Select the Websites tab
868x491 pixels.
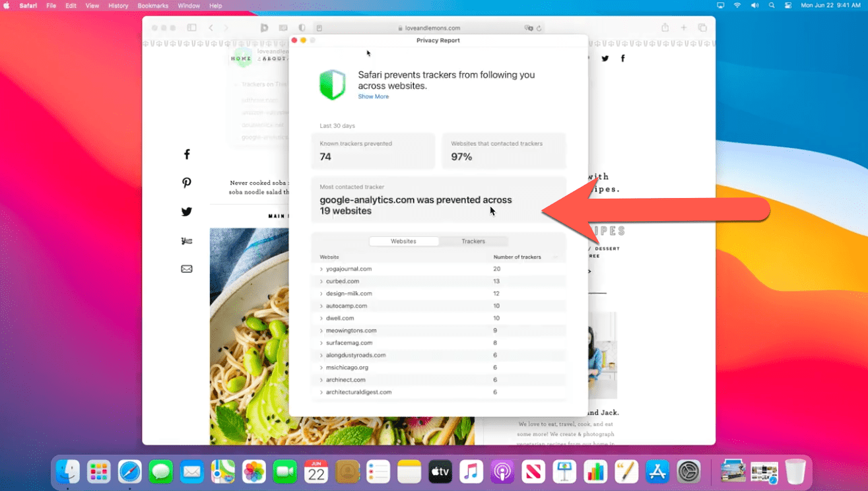coord(403,242)
